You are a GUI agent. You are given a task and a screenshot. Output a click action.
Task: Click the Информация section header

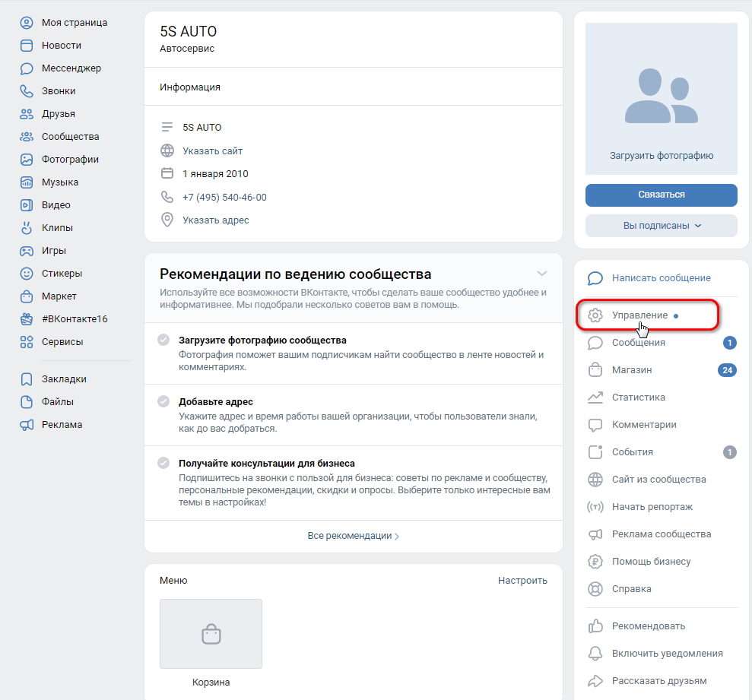click(190, 87)
